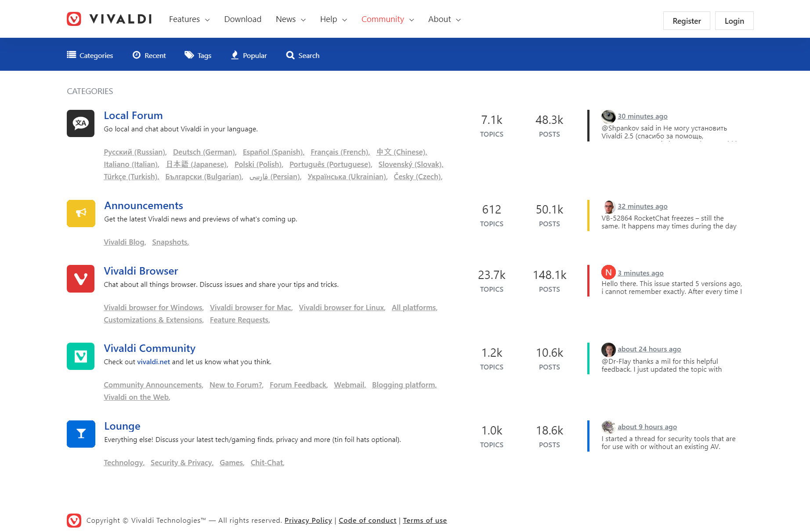The width and height of the screenshot is (810, 532).
Task: Open the Vivaldi Community teal icon
Action: coord(81,356)
